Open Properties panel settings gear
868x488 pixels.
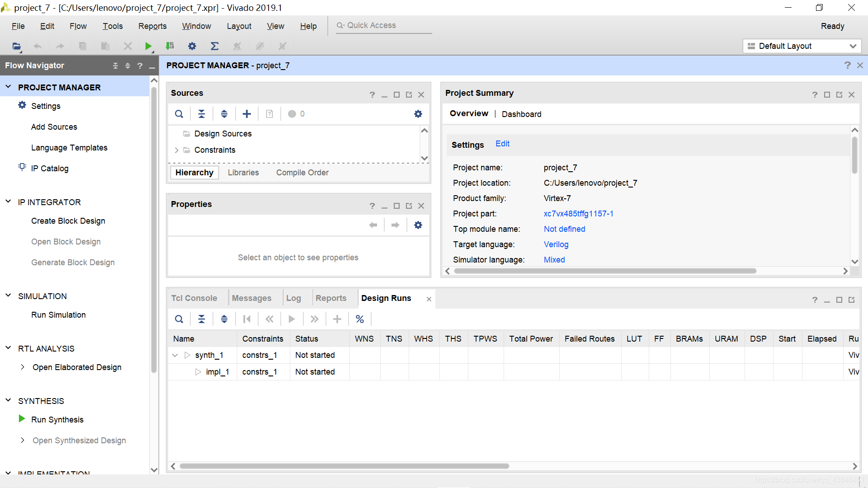pos(418,225)
